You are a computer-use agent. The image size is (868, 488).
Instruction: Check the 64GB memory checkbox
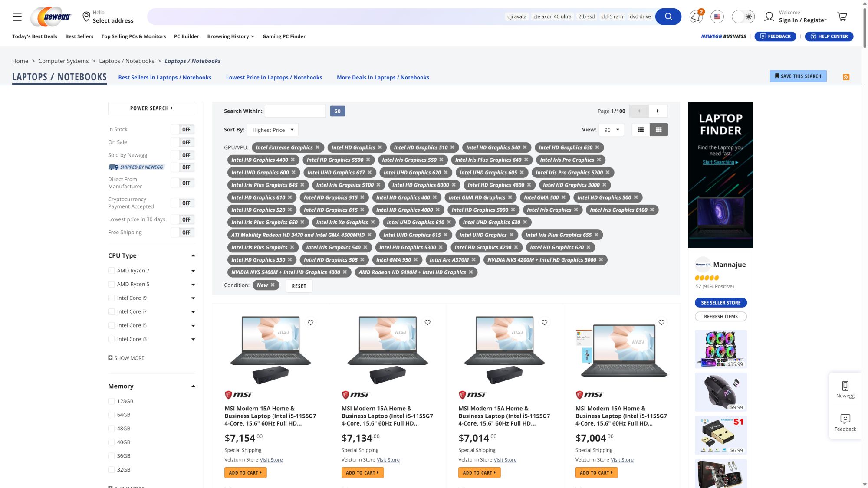point(112,415)
